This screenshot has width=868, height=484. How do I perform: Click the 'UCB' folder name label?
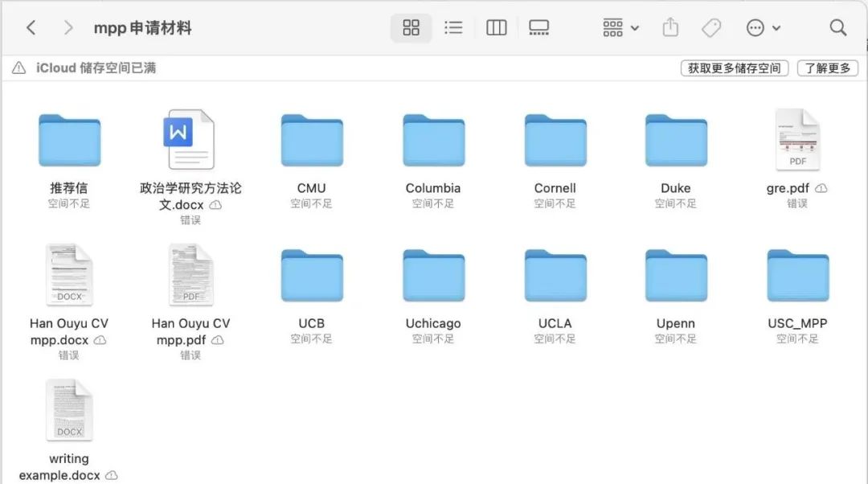(312, 323)
